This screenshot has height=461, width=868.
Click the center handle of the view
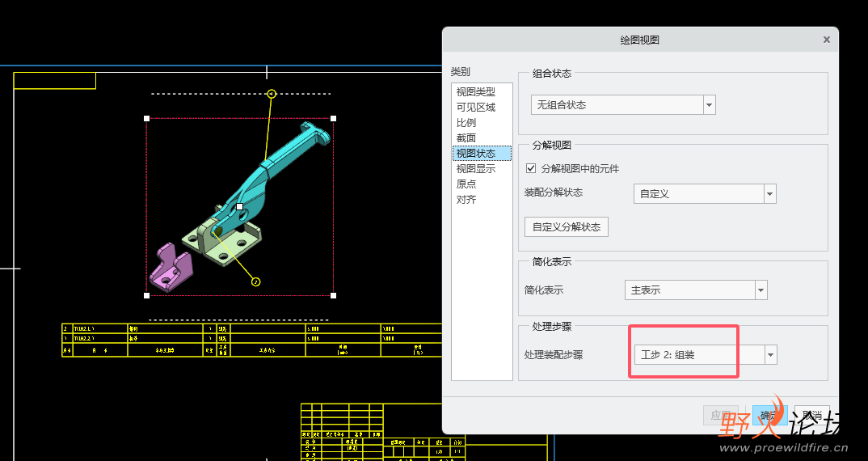[240, 207]
